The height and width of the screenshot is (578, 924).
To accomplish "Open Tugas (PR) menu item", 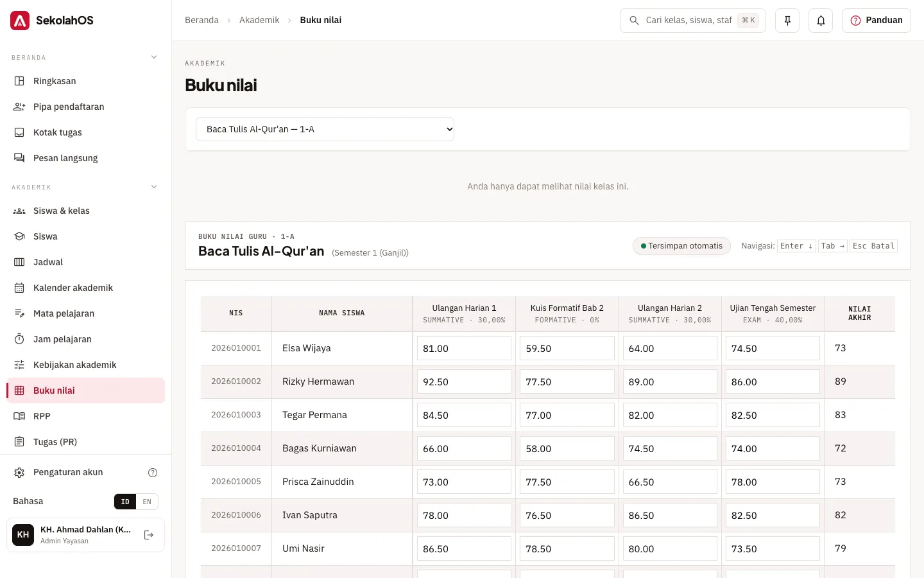I will (85, 442).
